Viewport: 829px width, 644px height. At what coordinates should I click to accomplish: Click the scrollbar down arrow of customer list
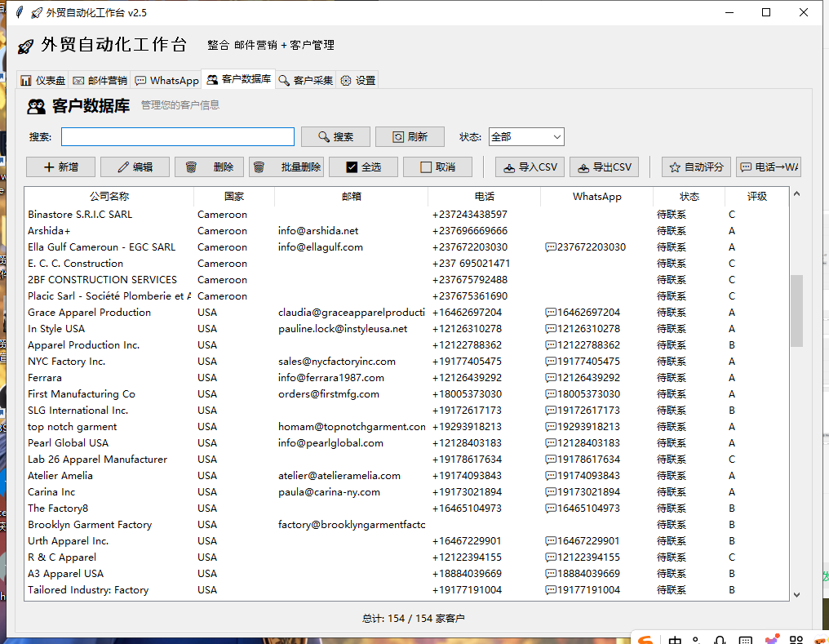[796, 595]
